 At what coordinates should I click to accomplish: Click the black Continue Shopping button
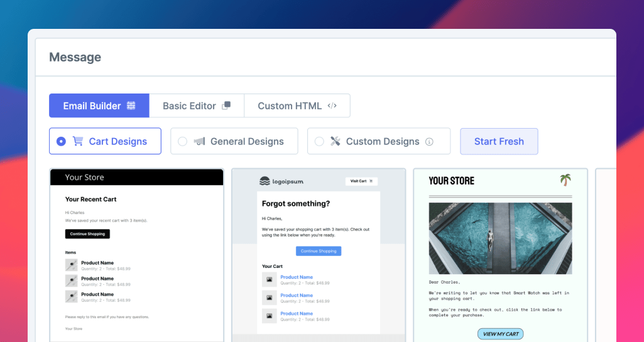pyautogui.click(x=87, y=233)
